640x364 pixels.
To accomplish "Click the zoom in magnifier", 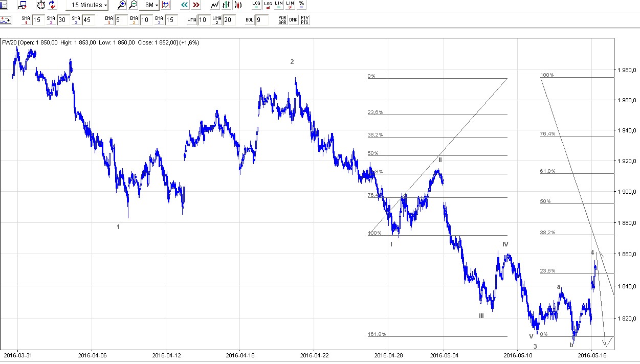I will pos(122,5).
